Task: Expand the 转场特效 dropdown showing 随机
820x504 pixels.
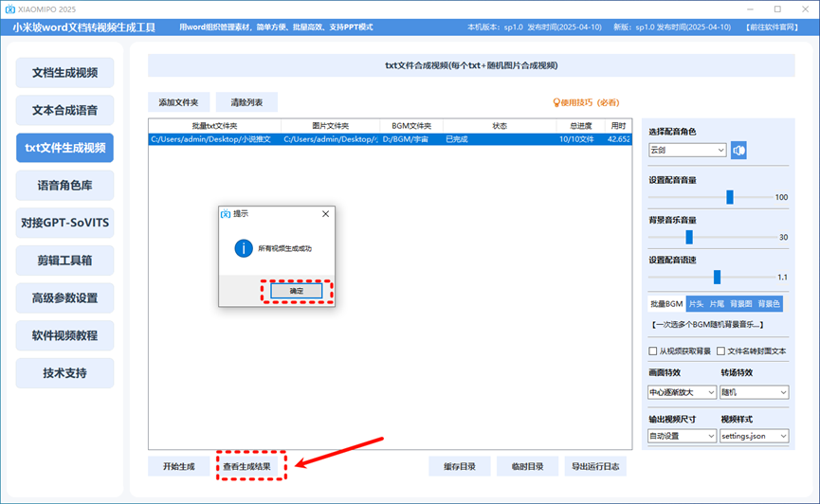Action: point(754,392)
